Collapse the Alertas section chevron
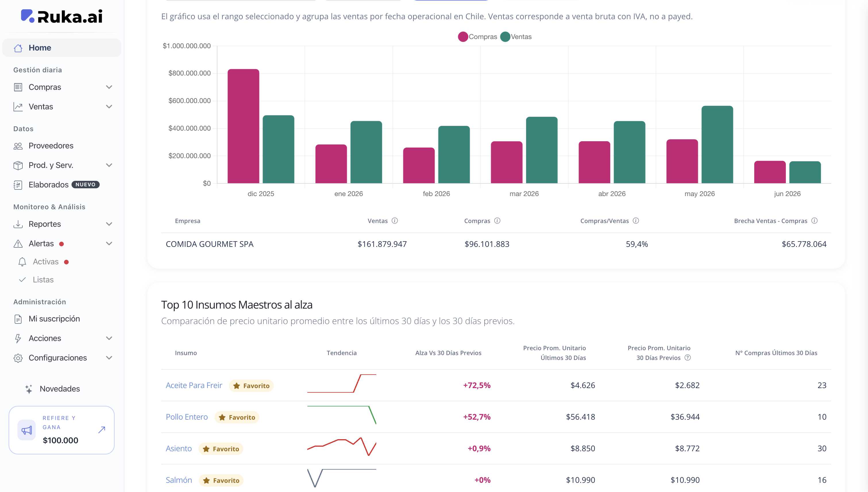 109,244
